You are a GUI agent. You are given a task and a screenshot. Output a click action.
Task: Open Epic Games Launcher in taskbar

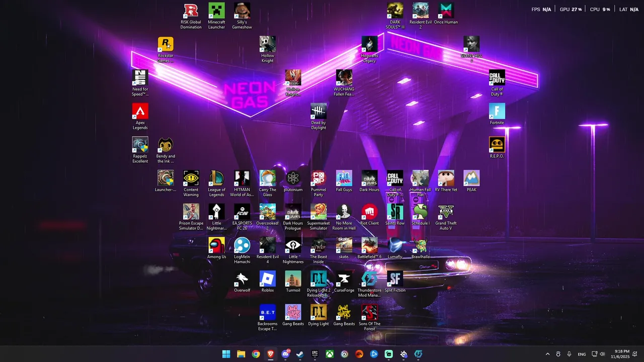pos(315,354)
